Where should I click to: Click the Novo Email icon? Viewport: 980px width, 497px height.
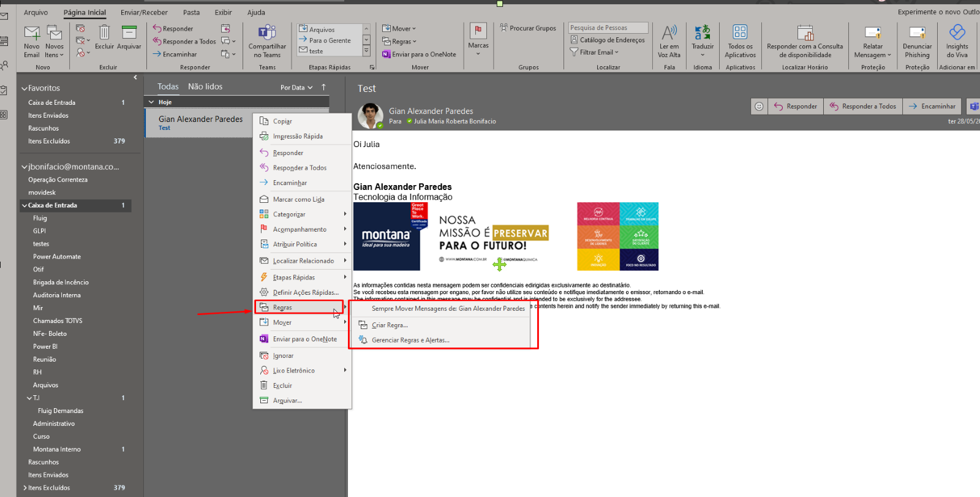pyautogui.click(x=32, y=34)
